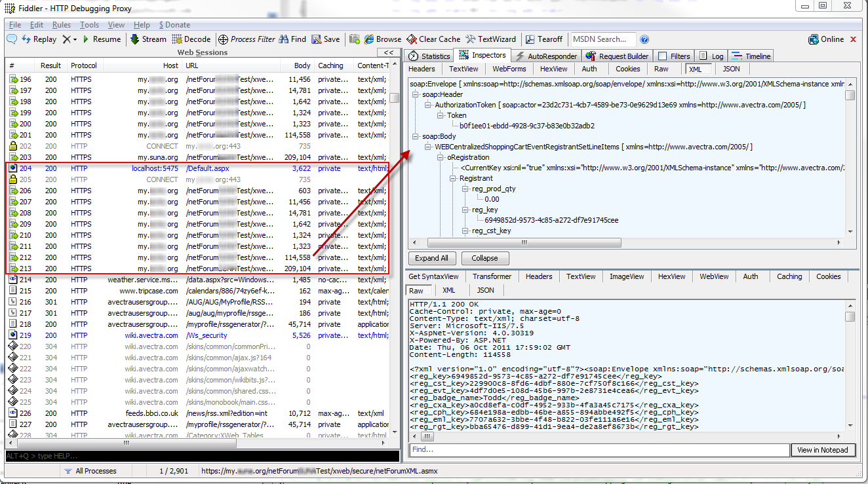Collapse the reg_prod_qty node
The width and height of the screenshot is (868, 484).
(x=464, y=189)
